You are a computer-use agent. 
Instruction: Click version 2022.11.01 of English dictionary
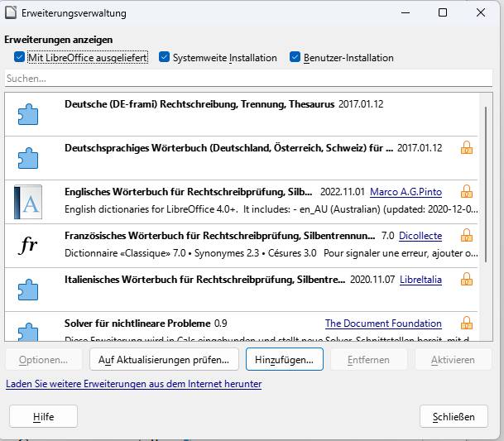[343, 192]
